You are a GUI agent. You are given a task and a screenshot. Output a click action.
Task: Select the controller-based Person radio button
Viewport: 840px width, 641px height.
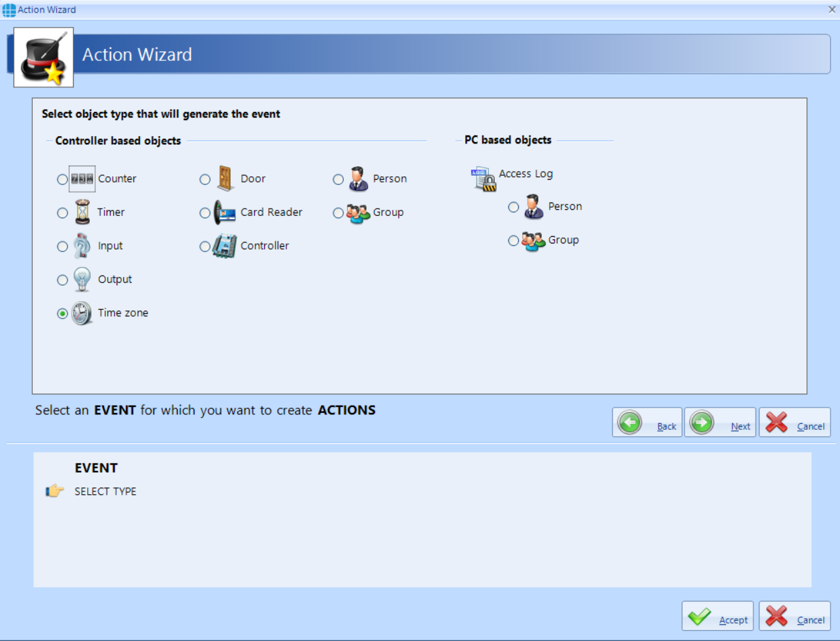[x=339, y=179]
